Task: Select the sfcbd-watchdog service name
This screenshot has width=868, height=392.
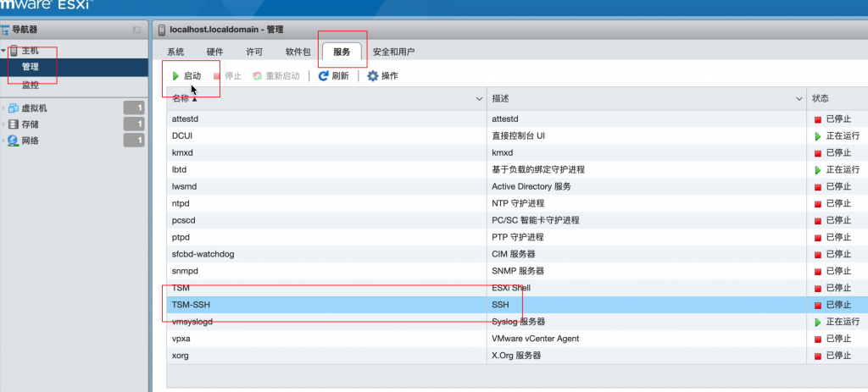Action: tap(203, 254)
